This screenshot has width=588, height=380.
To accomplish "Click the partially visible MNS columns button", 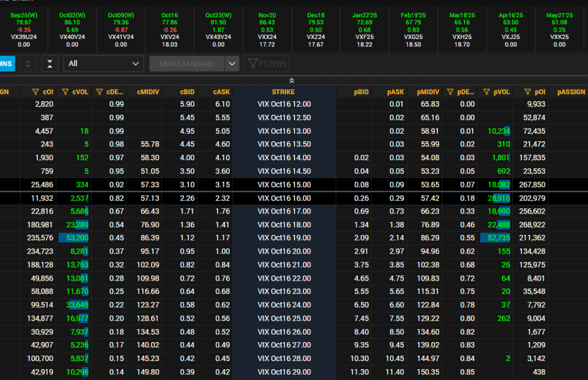I will pos(7,64).
